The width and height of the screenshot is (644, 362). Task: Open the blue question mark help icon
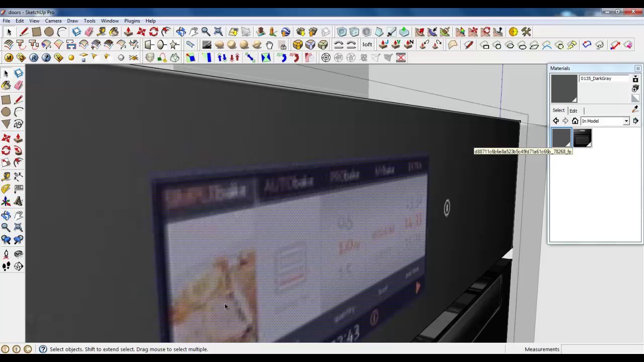click(46, 58)
